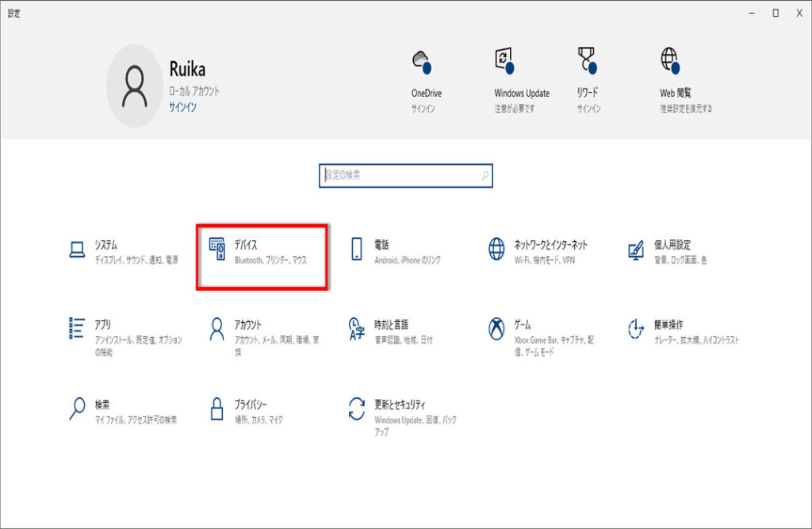This screenshot has height=529, width=812.
Task: Open the 検索 (Search) magnifier icon
Action: coord(78,408)
